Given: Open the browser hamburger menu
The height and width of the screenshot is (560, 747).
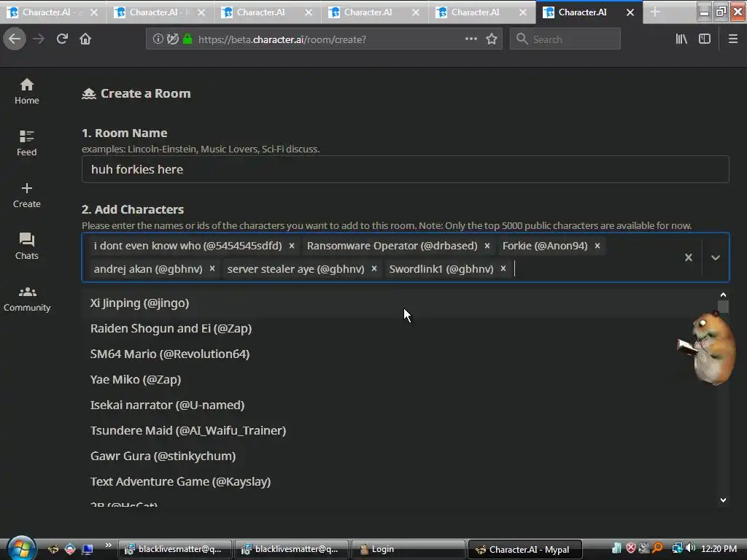Looking at the screenshot, I should point(733,39).
